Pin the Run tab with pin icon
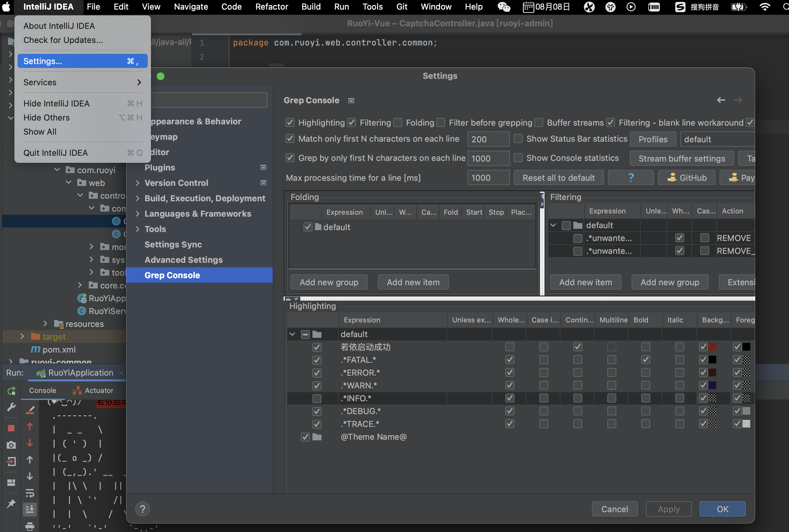The height and width of the screenshot is (532, 789). coord(11,503)
